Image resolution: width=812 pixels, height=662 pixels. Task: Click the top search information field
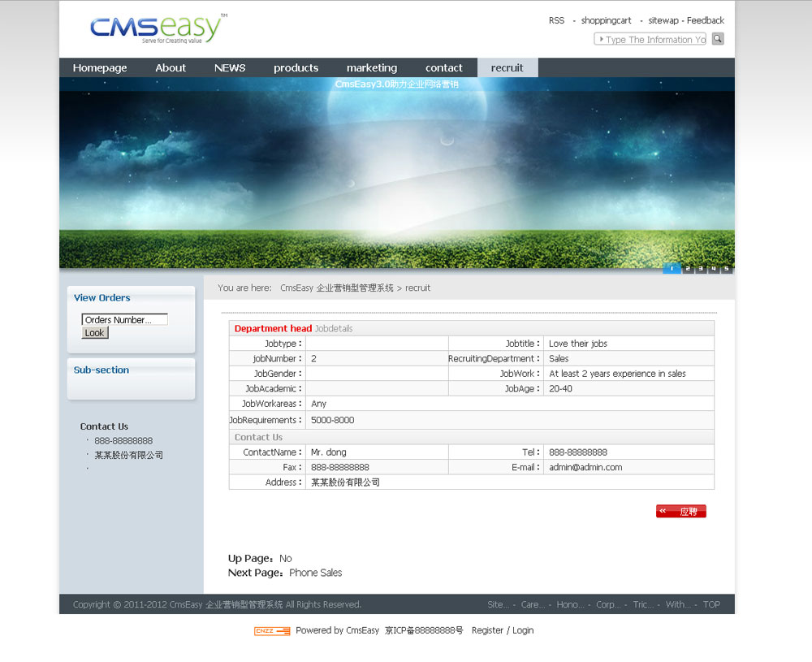point(651,39)
